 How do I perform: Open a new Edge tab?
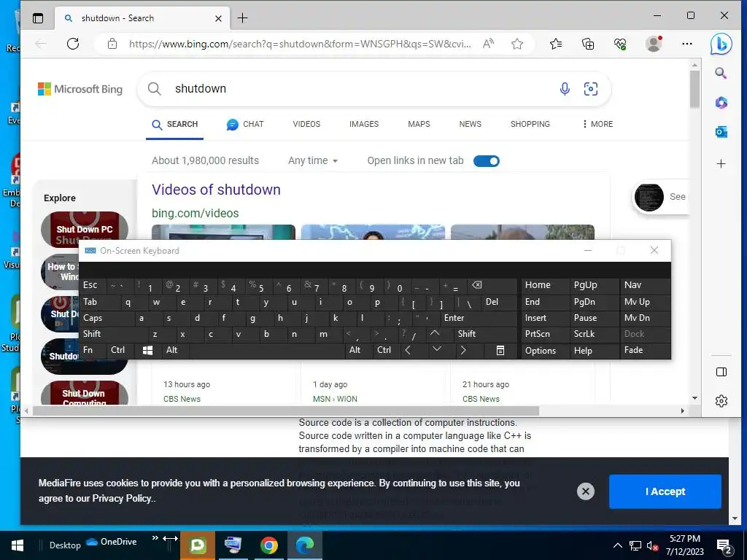point(242,18)
